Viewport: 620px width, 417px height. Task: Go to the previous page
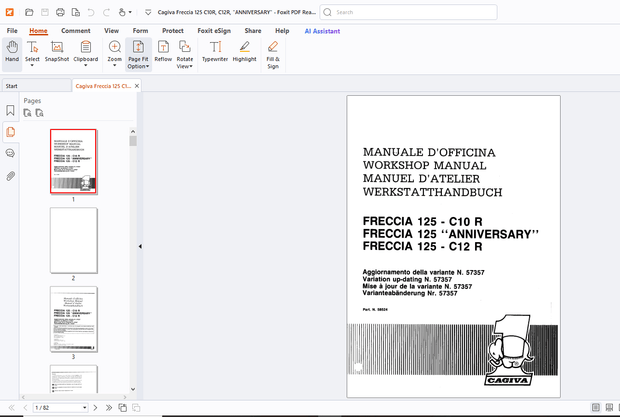[25, 408]
